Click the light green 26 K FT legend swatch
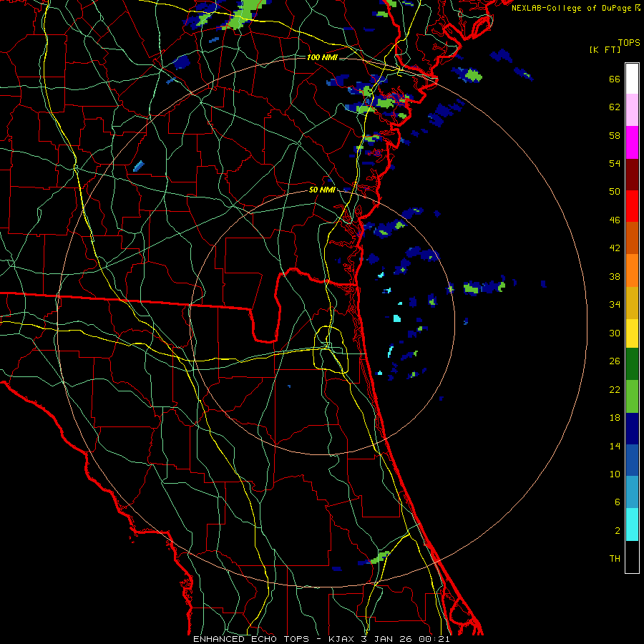Screen dimensions: 644x644 pyautogui.click(x=632, y=396)
